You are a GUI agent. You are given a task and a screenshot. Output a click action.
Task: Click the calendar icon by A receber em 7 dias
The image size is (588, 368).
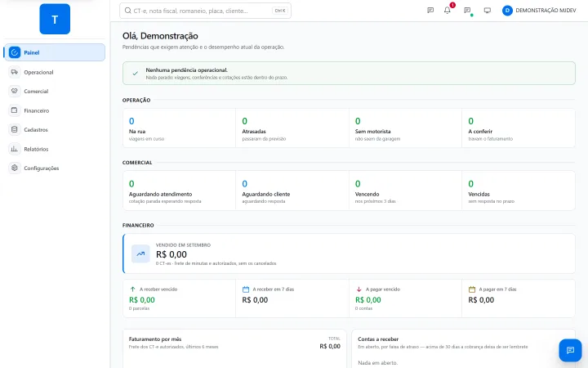point(246,289)
